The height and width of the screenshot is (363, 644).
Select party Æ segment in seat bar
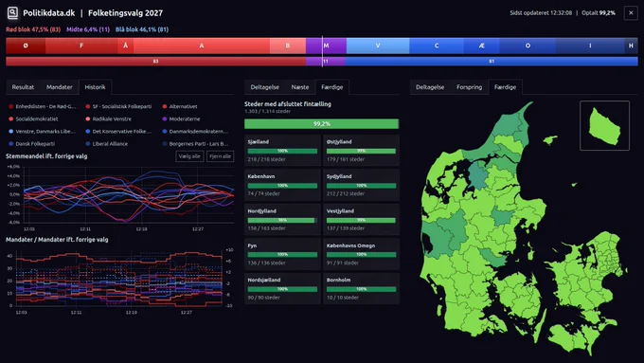click(x=481, y=45)
